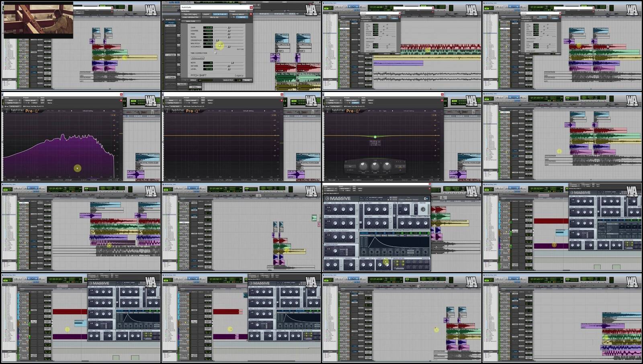Toggle the Compare button in the AudioSuite header

click(x=242, y=17)
